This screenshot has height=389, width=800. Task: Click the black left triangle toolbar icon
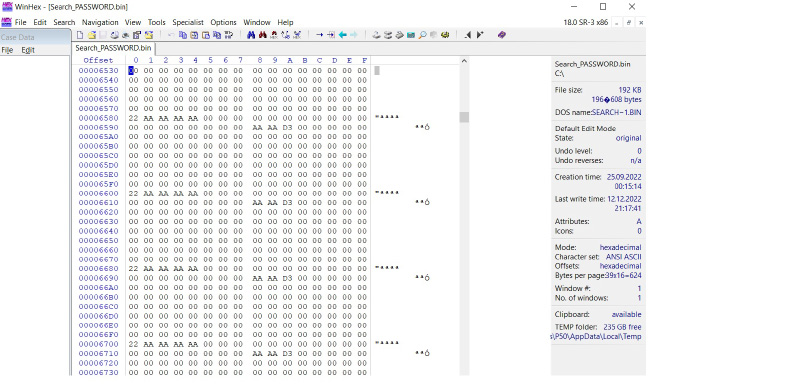point(467,35)
